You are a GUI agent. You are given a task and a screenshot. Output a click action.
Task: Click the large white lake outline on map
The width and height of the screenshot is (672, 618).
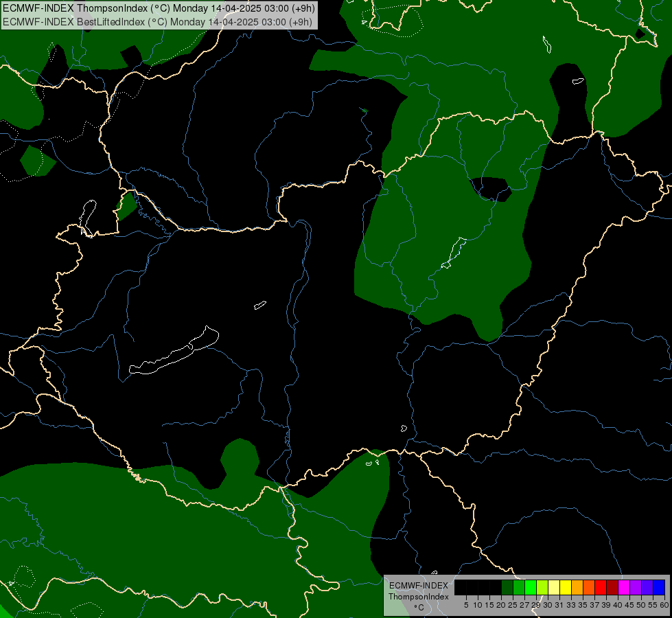click(174, 350)
